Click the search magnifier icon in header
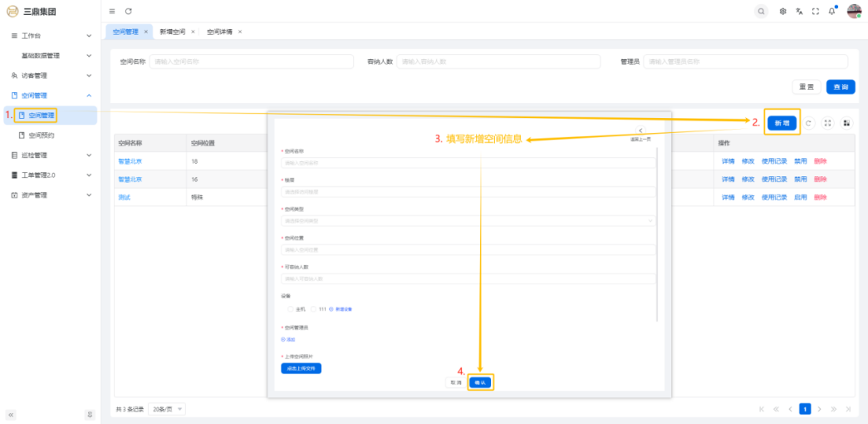This screenshot has width=868, height=424. point(761,11)
